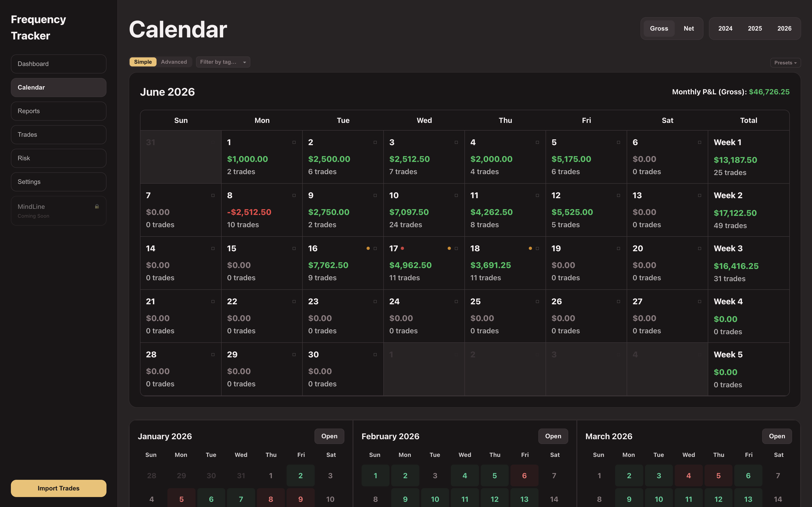Open the Reports section

pos(59,111)
